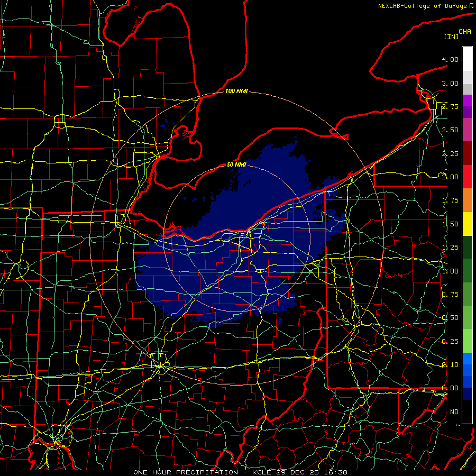The image size is (476, 476).
Task: Select the dark red legend swatch
Action: (x=467, y=153)
